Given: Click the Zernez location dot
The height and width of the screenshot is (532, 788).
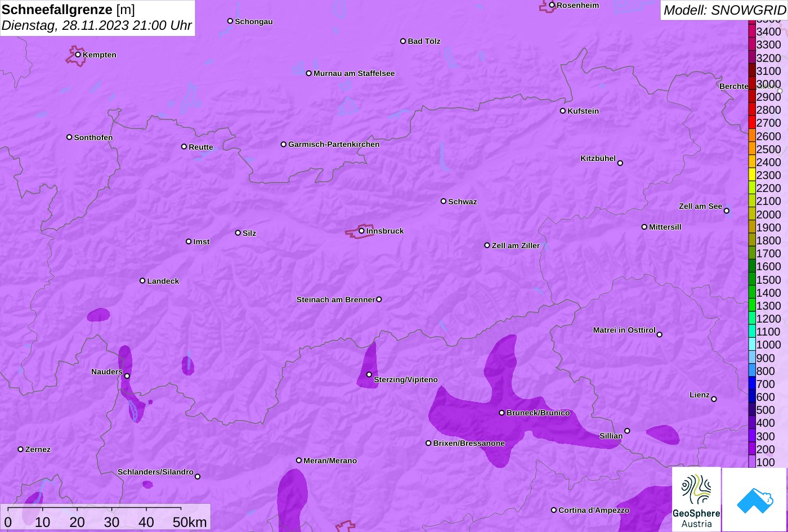Looking at the screenshot, I should coord(21,449).
